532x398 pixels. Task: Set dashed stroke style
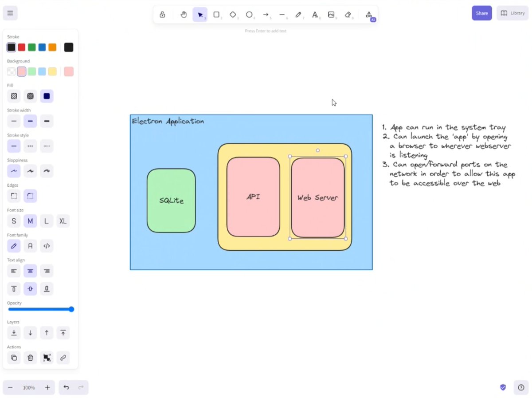click(30, 146)
